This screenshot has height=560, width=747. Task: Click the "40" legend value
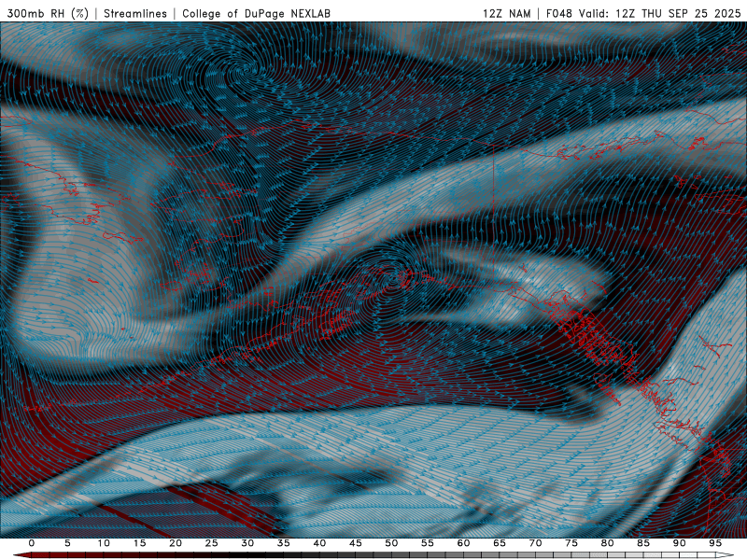click(319, 543)
